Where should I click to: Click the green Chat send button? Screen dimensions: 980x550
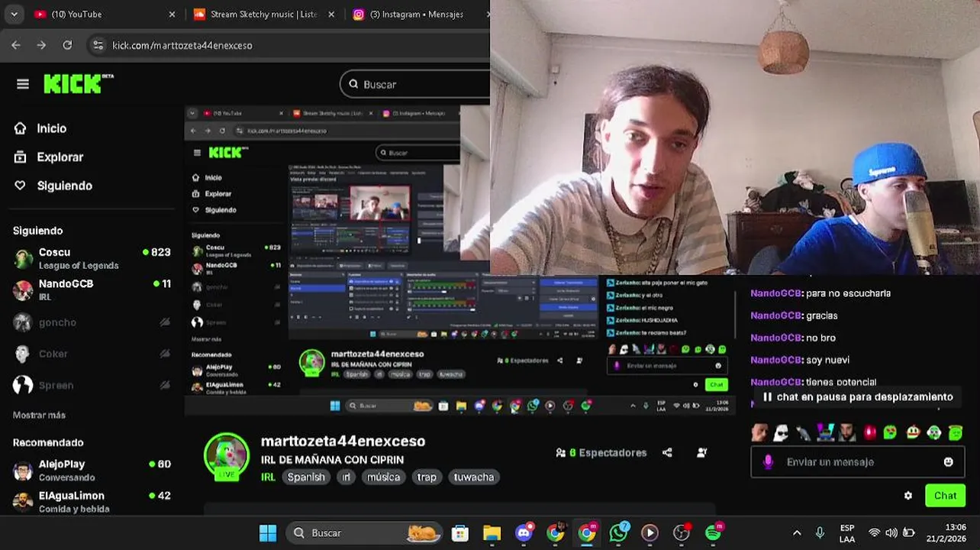coord(945,495)
